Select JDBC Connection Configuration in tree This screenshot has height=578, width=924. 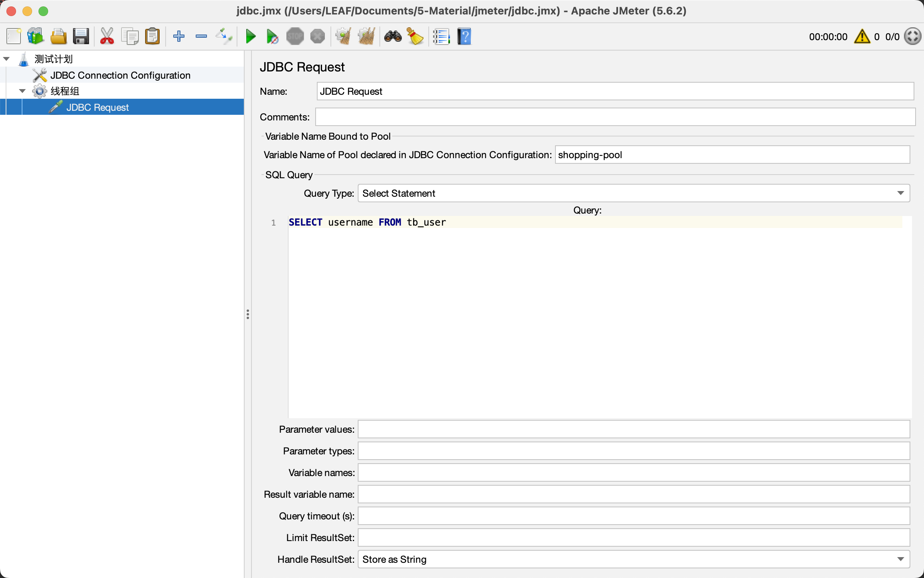click(120, 75)
